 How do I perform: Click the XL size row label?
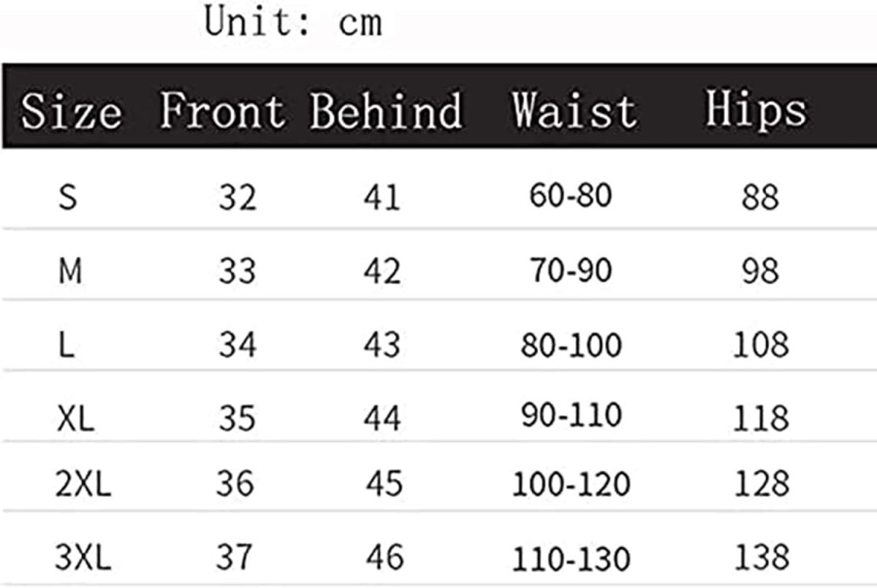point(76,419)
